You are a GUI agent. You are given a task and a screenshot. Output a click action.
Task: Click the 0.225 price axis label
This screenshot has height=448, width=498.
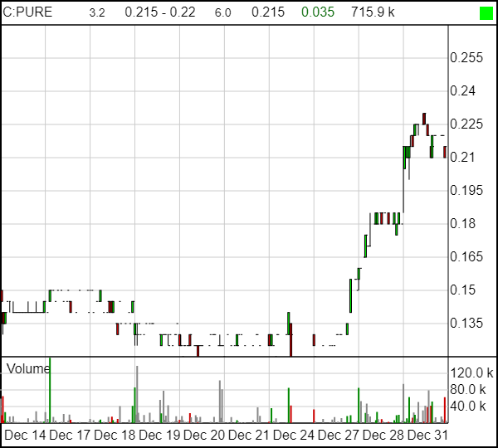coord(466,124)
